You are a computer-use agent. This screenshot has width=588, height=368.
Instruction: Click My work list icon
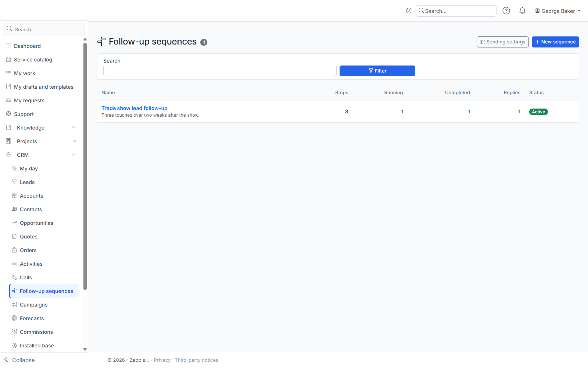pos(8,73)
